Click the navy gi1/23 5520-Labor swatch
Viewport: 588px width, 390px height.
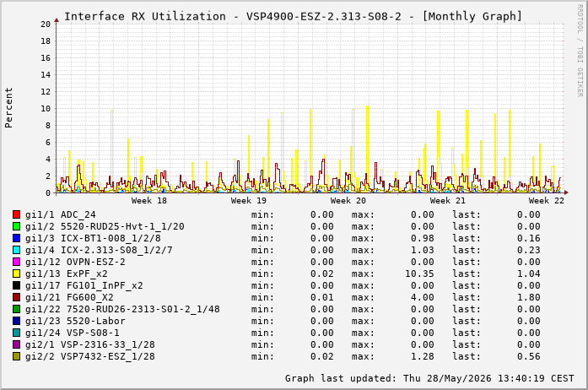(x=16, y=321)
